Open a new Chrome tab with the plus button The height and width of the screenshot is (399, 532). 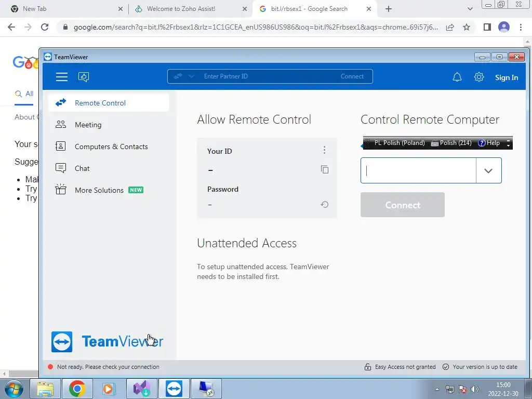[389, 9]
